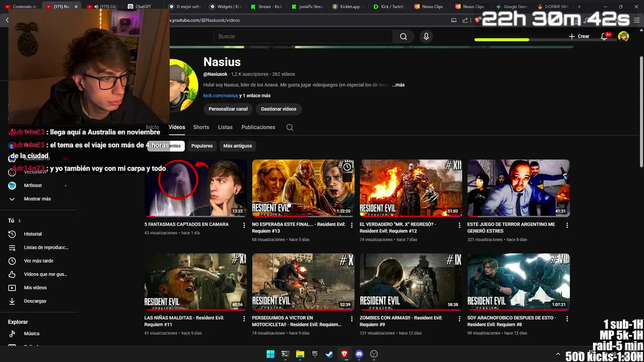Open more options for ZOMBIES CON ARMAS video
The height and width of the screenshot is (362, 644).
pos(459,319)
